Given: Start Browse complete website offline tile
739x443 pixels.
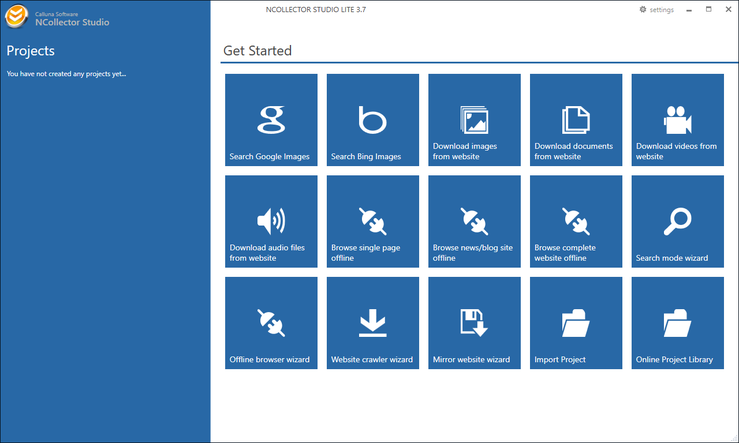Looking at the screenshot, I should tap(576, 222).
